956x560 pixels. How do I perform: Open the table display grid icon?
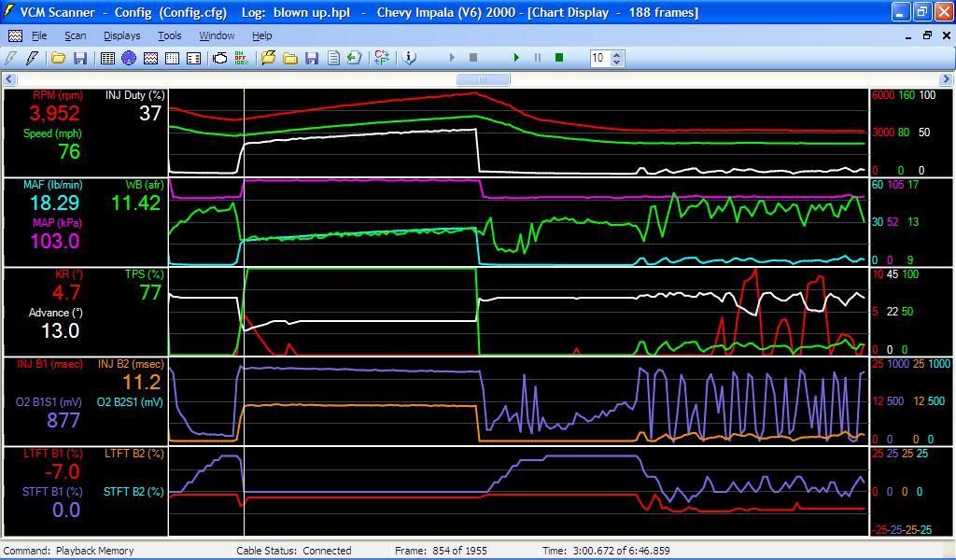[107, 58]
